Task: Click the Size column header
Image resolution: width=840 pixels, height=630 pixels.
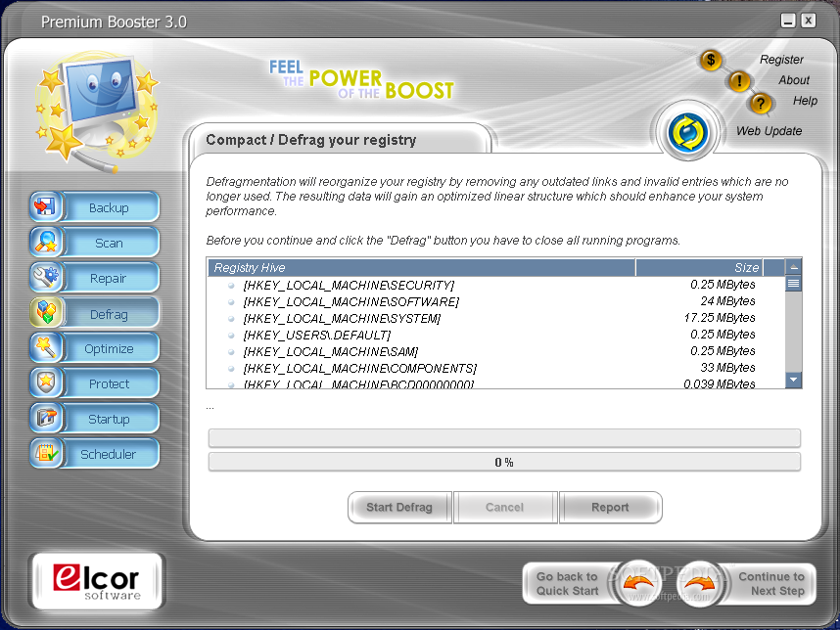Action: click(699, 268)
